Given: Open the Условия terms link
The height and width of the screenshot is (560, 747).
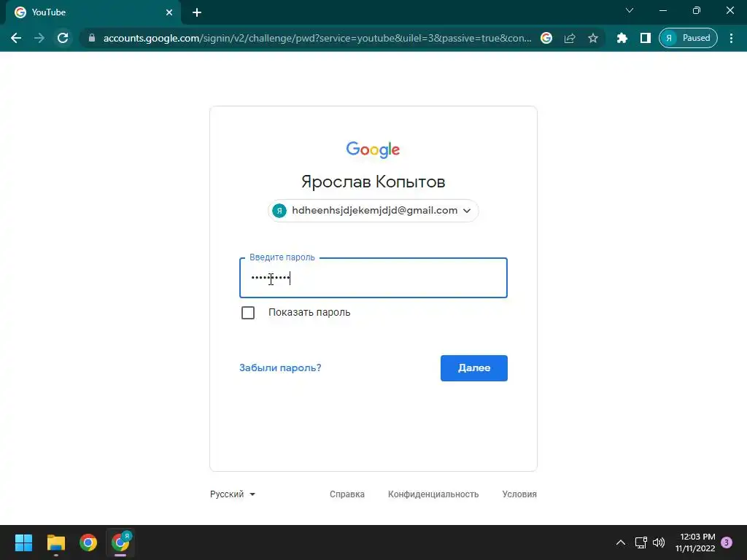Looking at the screenshot, I should tap(519, 494).
